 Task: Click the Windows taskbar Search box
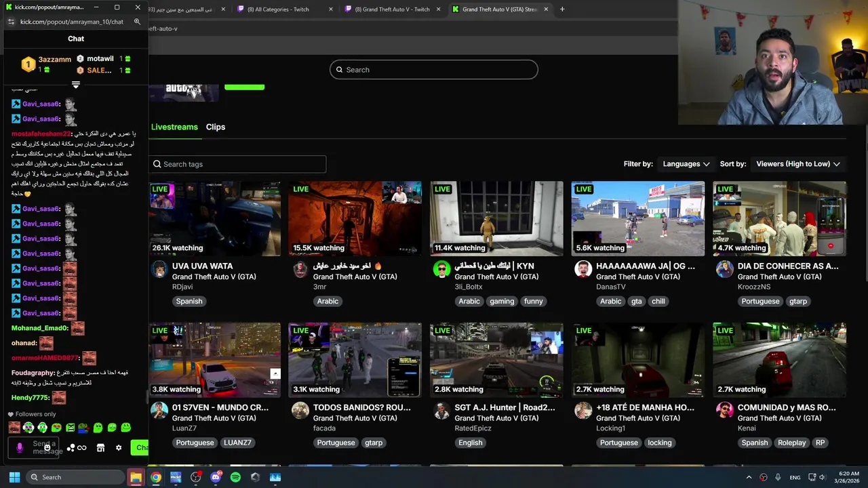click(75, 477)
